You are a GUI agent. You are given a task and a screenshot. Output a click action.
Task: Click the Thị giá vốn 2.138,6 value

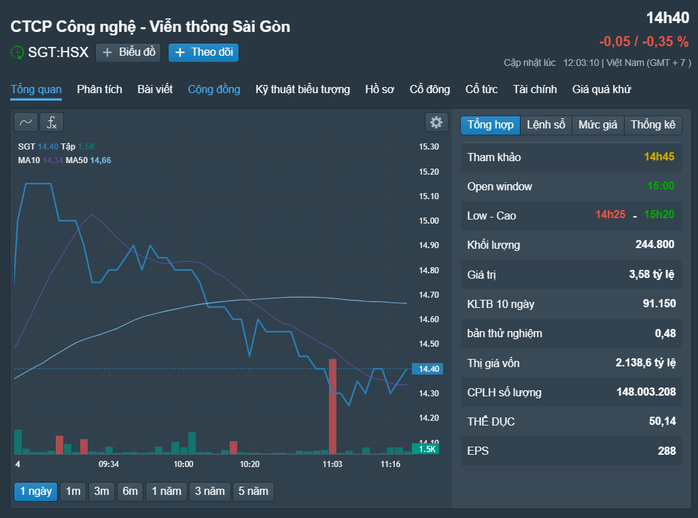pos(645,363)
